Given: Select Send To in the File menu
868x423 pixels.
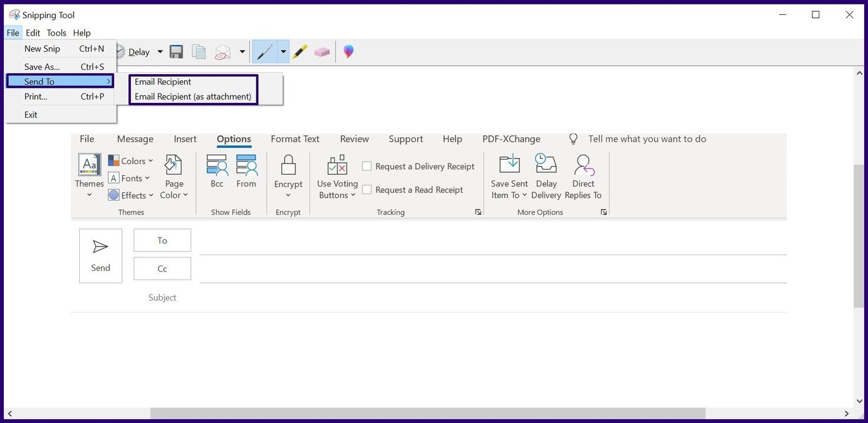Looking at the screenshot, I should [60, 82].
